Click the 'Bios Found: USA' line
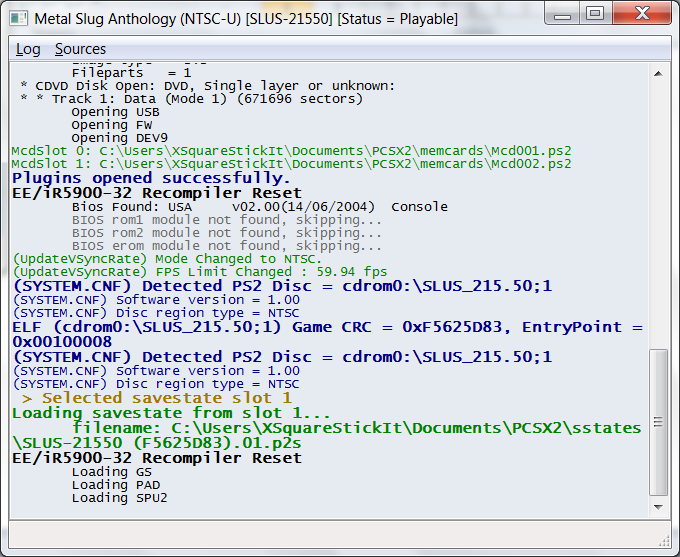Image resolution: width=680 pixels, height=557 pixels. (x=260, y=206)
